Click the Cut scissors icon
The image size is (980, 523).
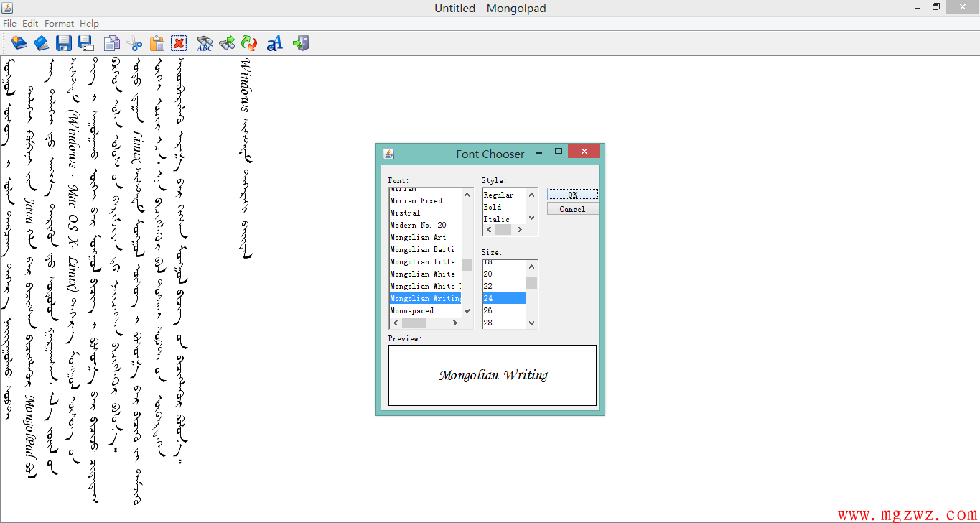click(x=134, y=44)
